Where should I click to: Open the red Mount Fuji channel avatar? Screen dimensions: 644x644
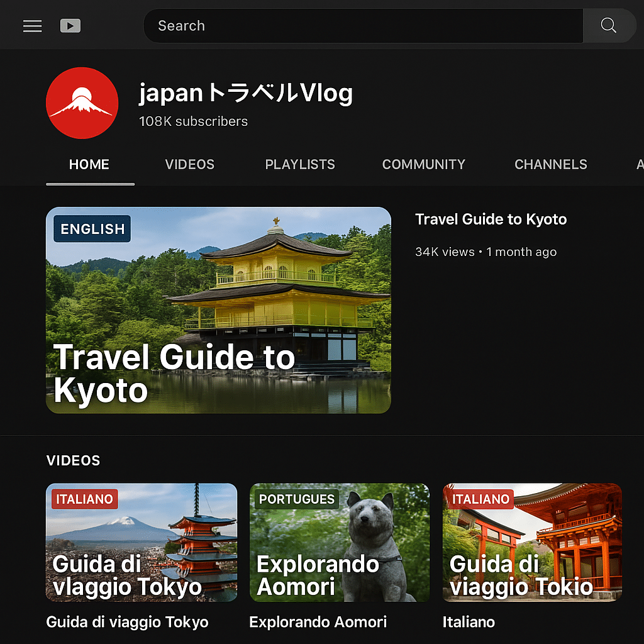(x=82, y=103)
